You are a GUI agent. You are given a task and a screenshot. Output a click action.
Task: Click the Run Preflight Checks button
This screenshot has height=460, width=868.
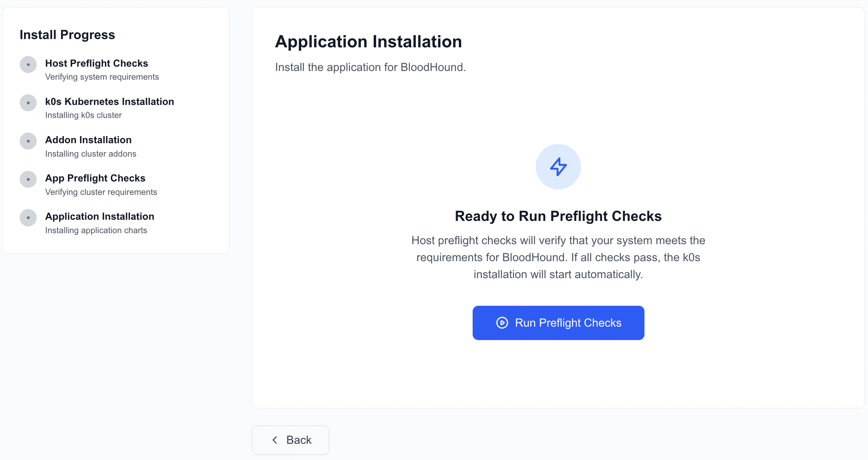(558, 323)
